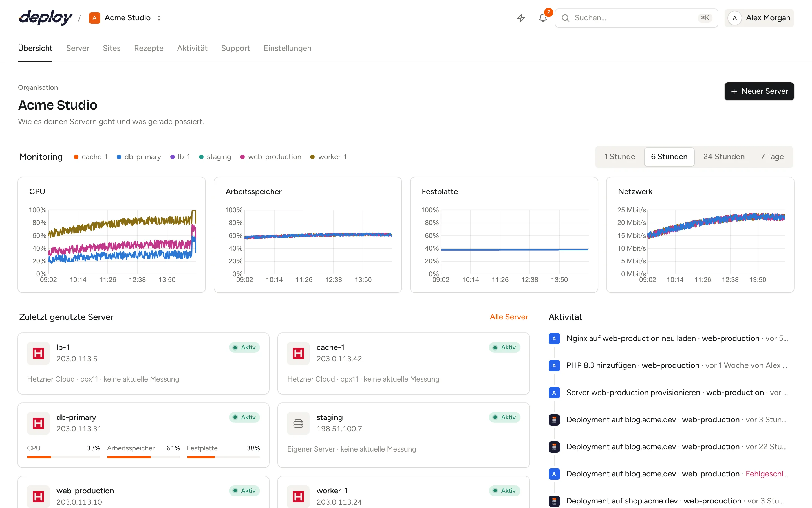Click the Neuer Server button
Viewport: 812px width, 508px height.
(759, 91)
